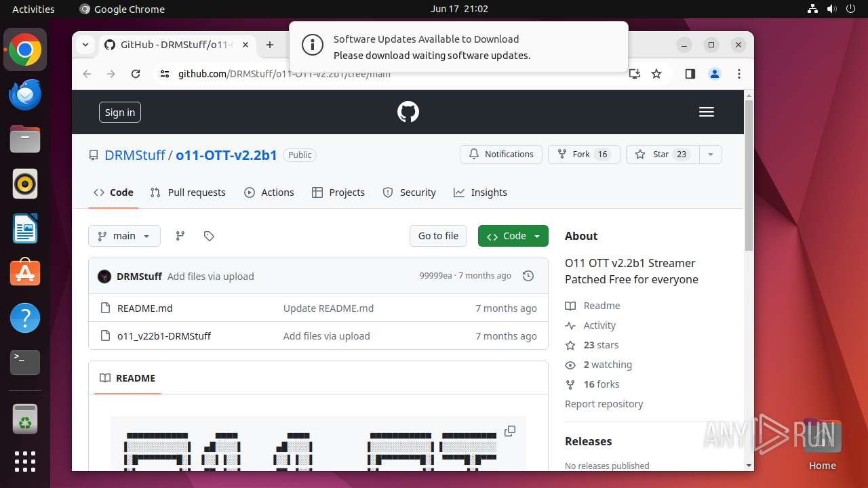The width and height of the screenshot is (868, 488).
Task: Open the GitHub logo homepage link
Action: [x=408, y=112]
